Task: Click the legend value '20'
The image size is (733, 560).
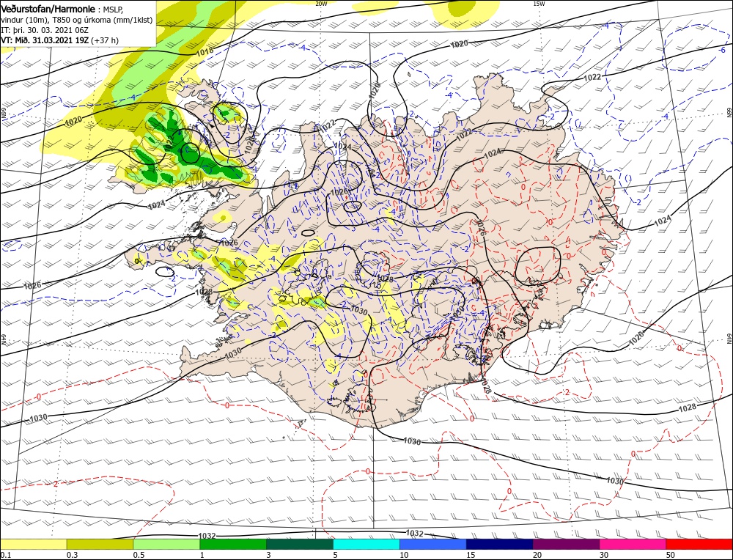Action: click(x=537, y=555)
